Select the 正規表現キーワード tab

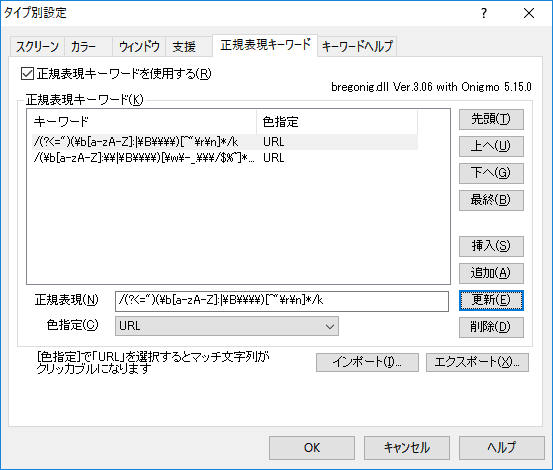(x=265, y=45)
